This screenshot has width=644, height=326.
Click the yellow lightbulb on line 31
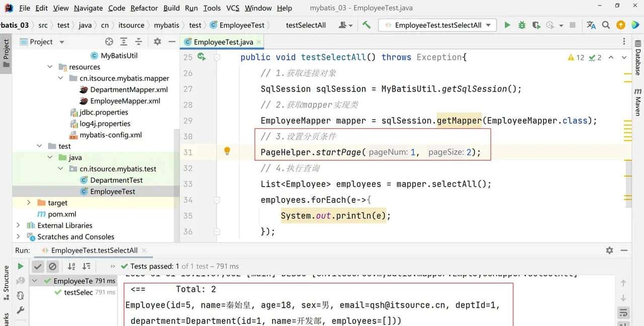pos(227,151)
